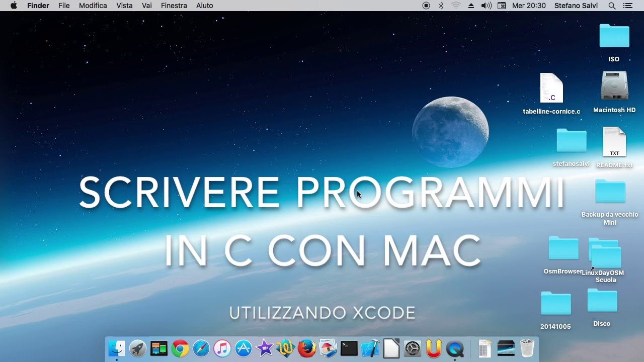Open the Finder menu
644x362 pixels.
coord(38,6)
